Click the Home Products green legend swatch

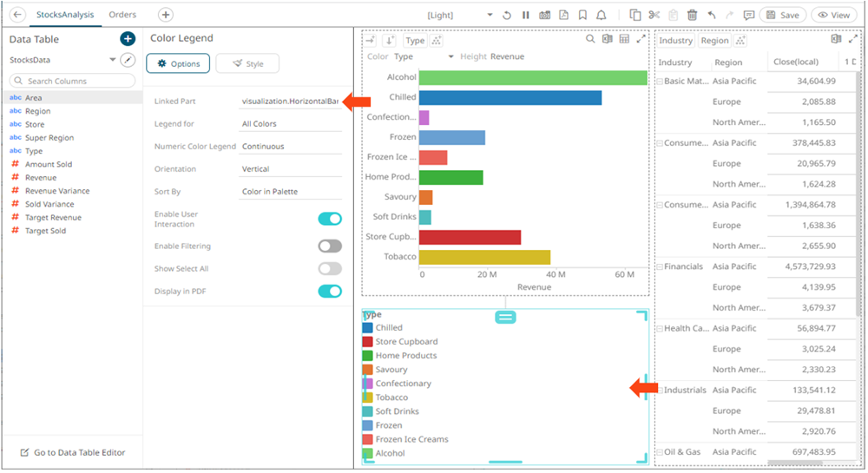tap(367, 356)
